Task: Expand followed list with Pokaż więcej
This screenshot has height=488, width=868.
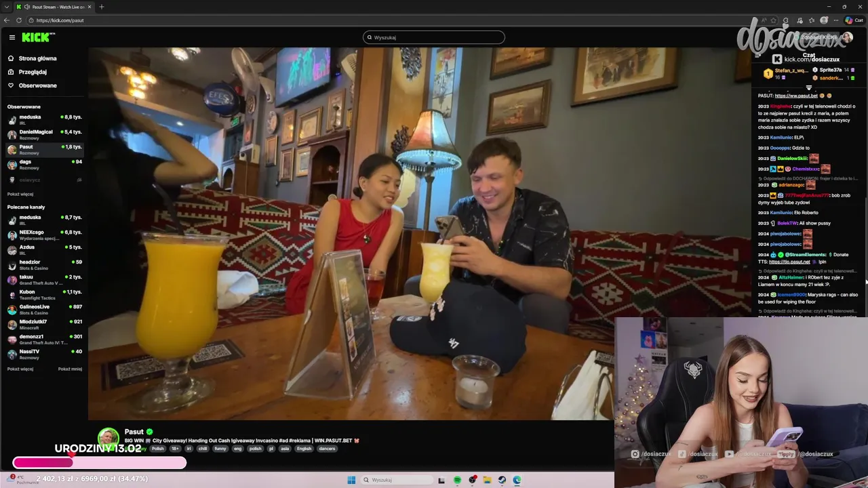Action: (20, 194)
